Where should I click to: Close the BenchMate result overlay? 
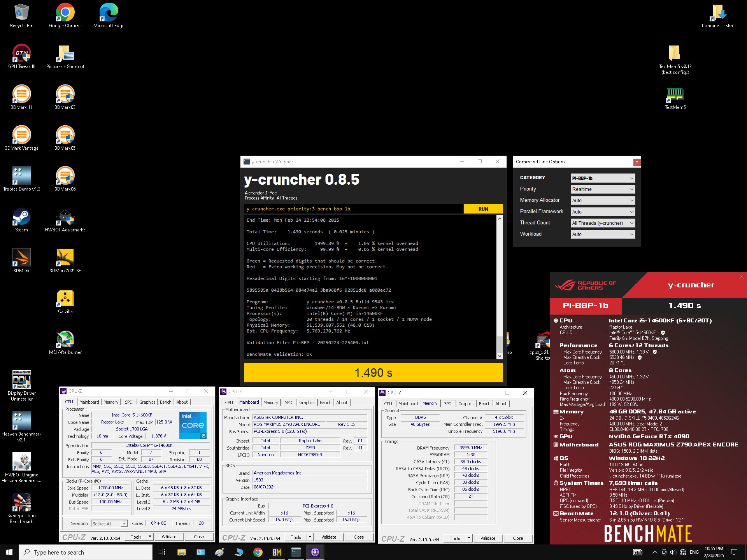[x=741, y=277]
